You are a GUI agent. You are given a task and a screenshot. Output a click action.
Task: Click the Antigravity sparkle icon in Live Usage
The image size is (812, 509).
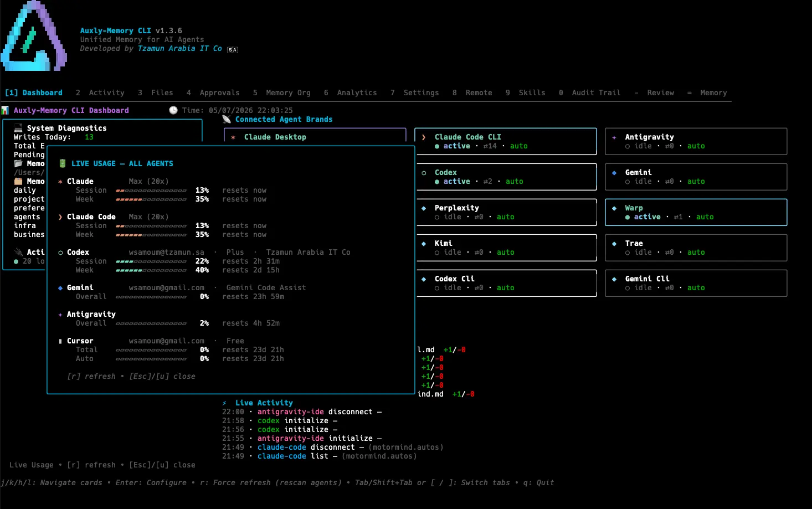pyautogui.click(x=60, y=315)
